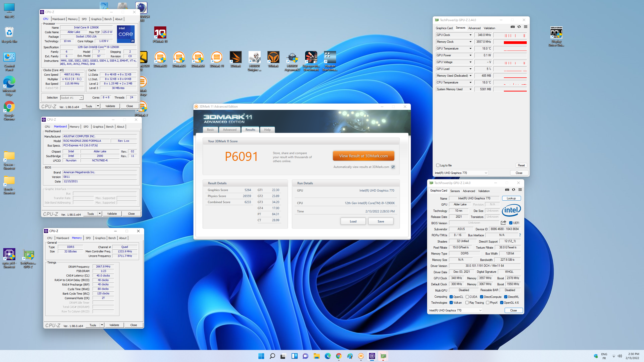Click the Bus Interface question mark icon
Screen dimensions: 644x362
coord(520,235)
